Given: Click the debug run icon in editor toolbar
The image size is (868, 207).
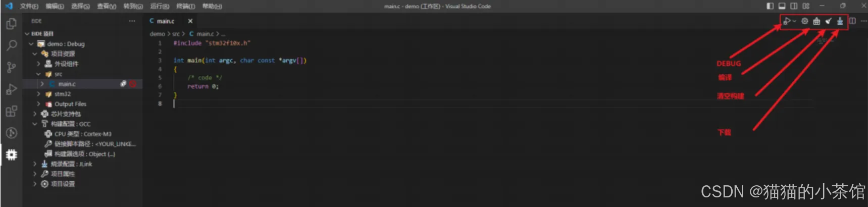Looking at the screenshot, I should click(x=787, y=21).
